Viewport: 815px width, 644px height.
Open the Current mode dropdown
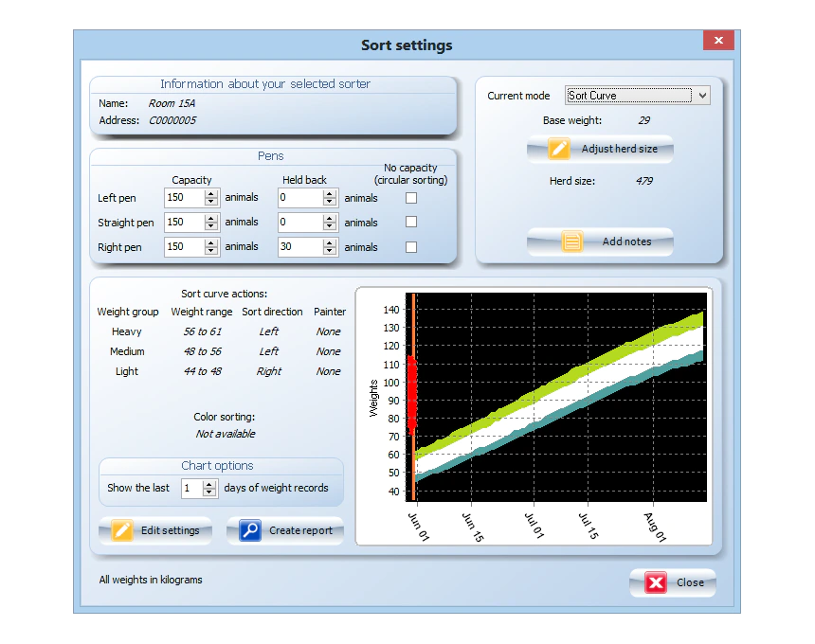click(x=701, y=96)
